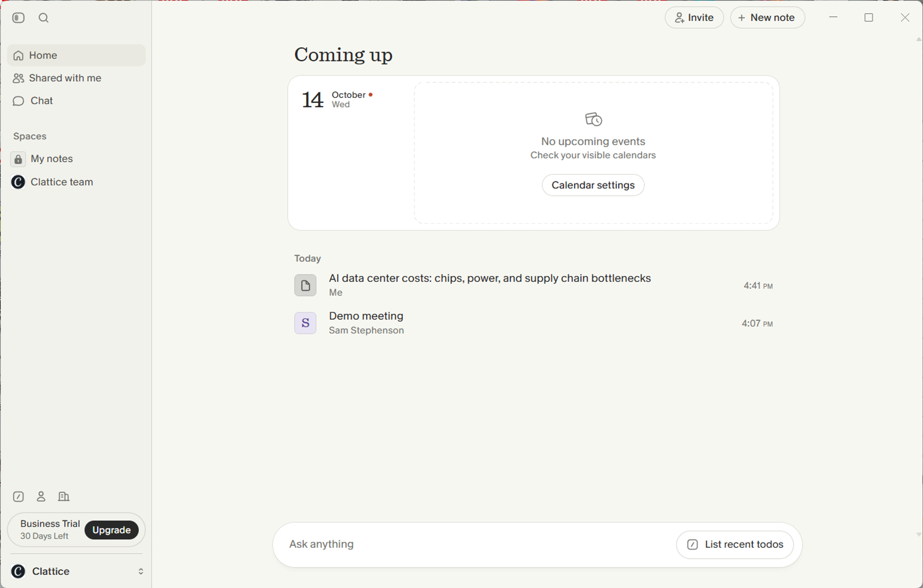Click the Clattice logo in workspace switcher
This screenshot has height=588, width=923.
[x=18, y=571]
